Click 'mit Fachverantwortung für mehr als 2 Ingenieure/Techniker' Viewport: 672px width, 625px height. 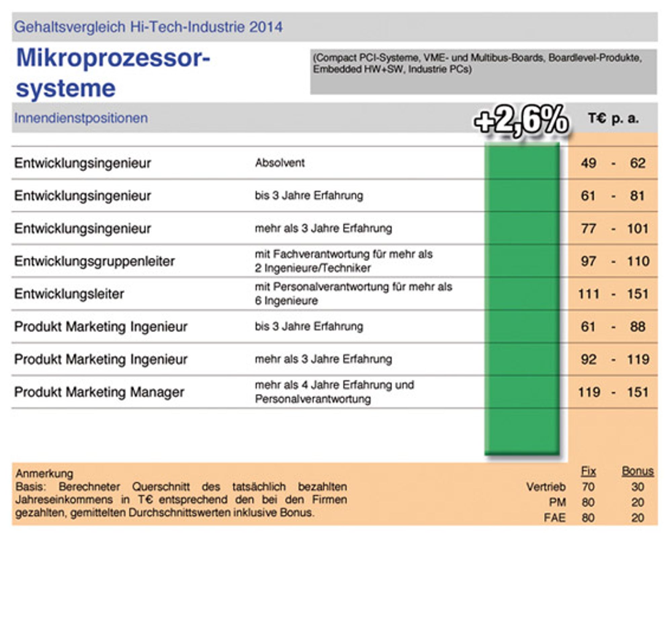[344, 261]
